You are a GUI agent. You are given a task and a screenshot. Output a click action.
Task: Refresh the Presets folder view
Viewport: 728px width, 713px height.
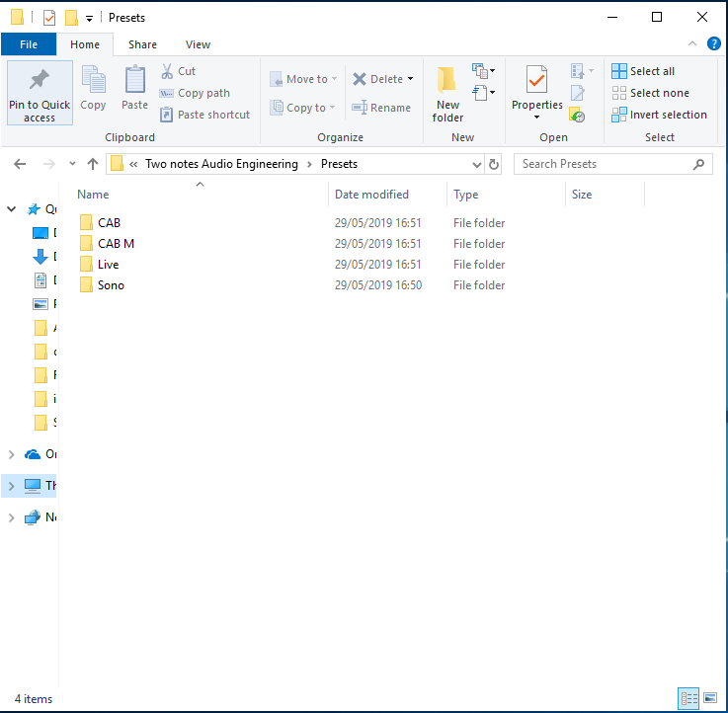point(494,164)
